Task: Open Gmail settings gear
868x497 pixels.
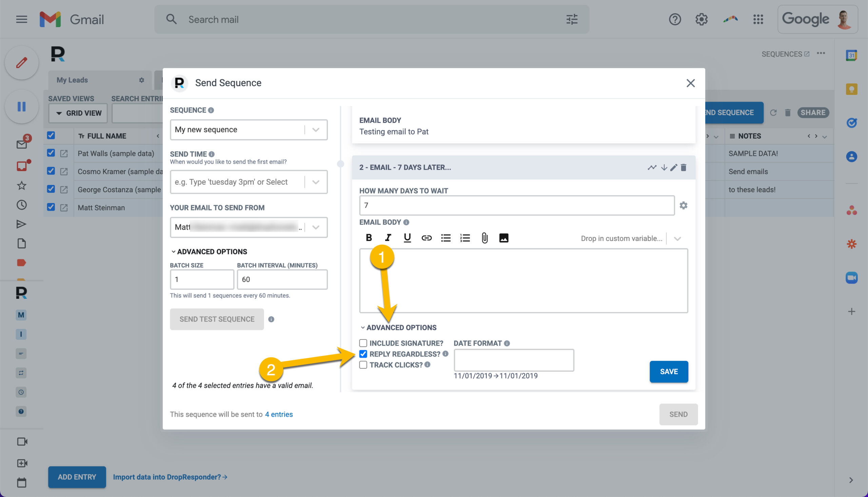Action: coord(701,19)
